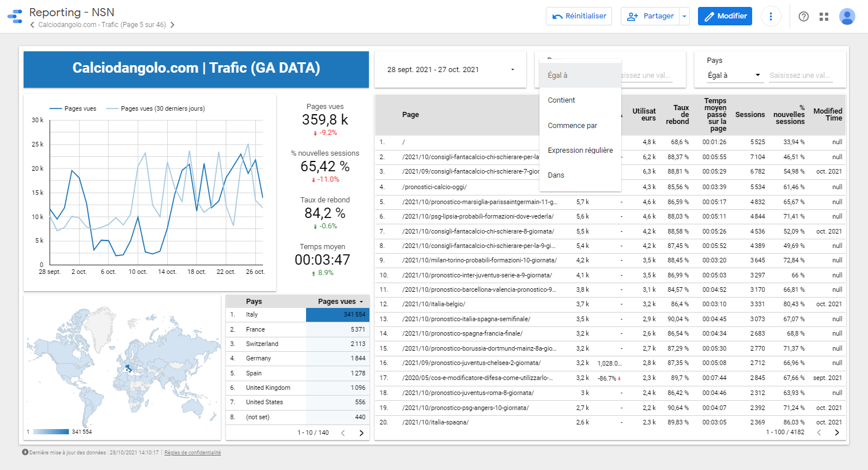Open the help question mark icon

click(803, 16)
